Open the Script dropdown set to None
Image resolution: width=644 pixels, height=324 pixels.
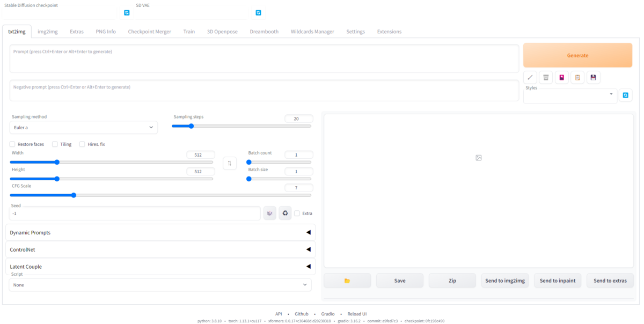160,285
